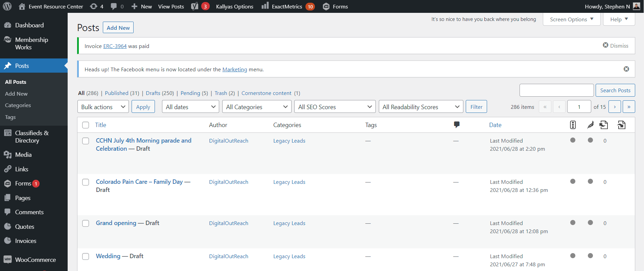
Task: Select the Grand opening draft checkbox
Action: point(86,223)
